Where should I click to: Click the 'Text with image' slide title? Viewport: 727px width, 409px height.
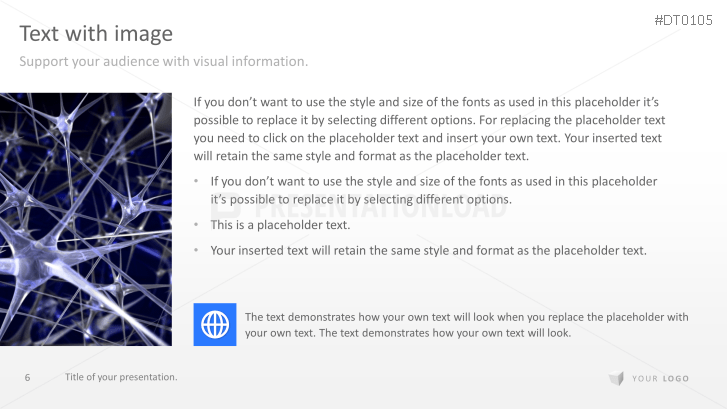point(96,34)
